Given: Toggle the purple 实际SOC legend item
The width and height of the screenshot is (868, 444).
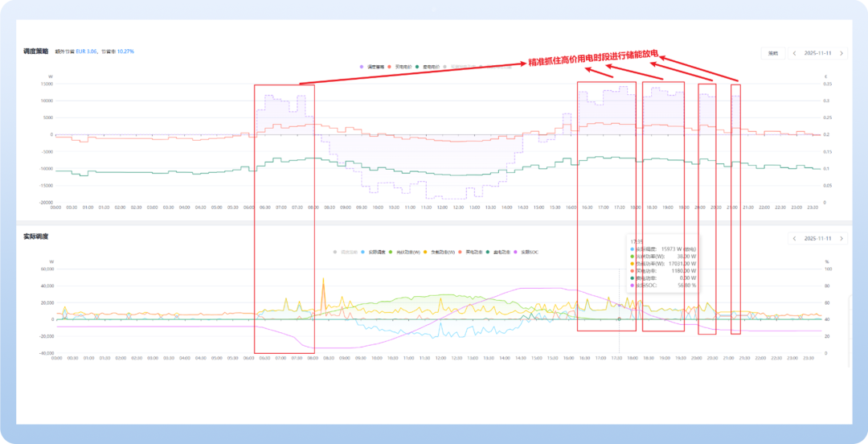Looking at the screenshot, I should click(530, 252).
